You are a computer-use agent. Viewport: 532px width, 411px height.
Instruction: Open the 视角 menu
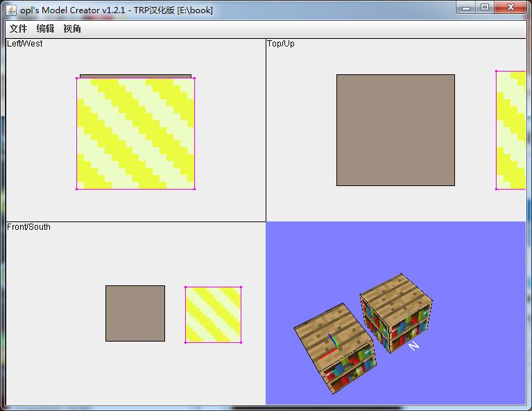pyautogui.click(x=72, y=28)
